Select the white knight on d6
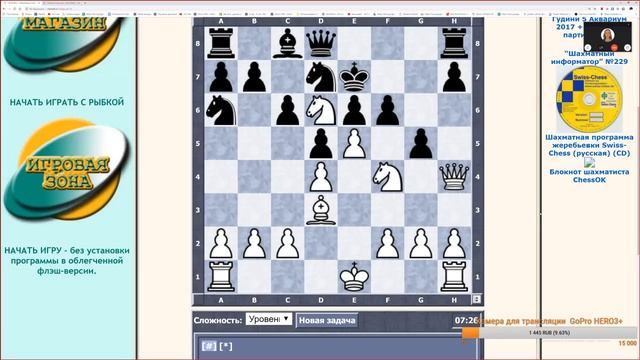640x360 pixels. 321,110
